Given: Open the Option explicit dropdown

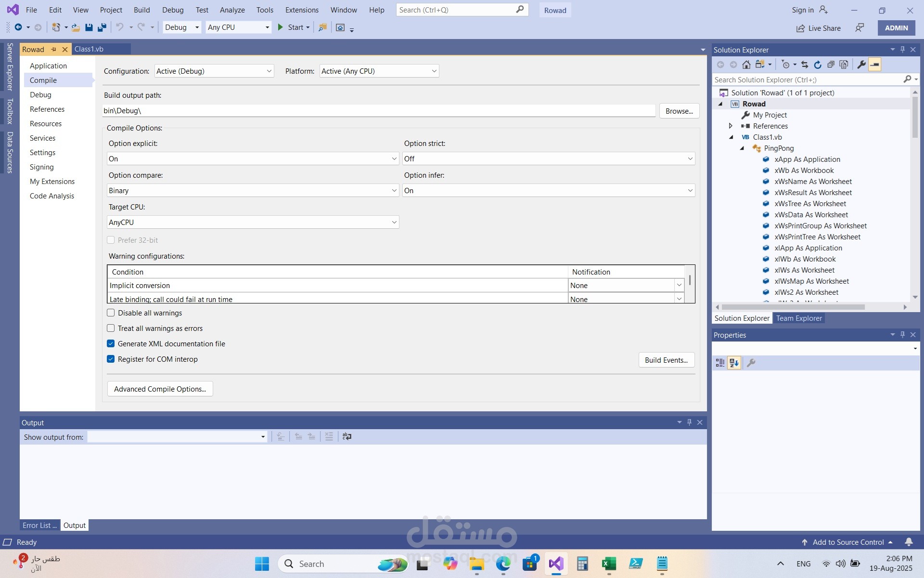Looking at the screenshot, I should coord(253,158).
